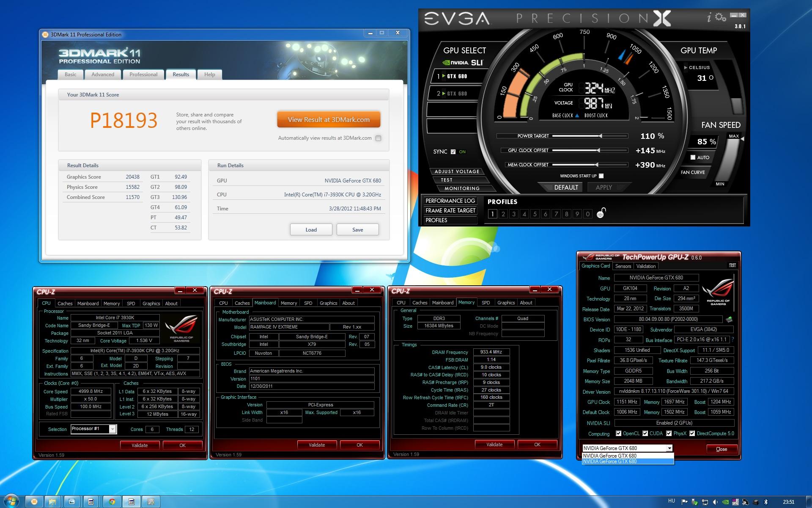Open the Validation tab in GPU-Z
812x508 pixels.
[646, 266]
